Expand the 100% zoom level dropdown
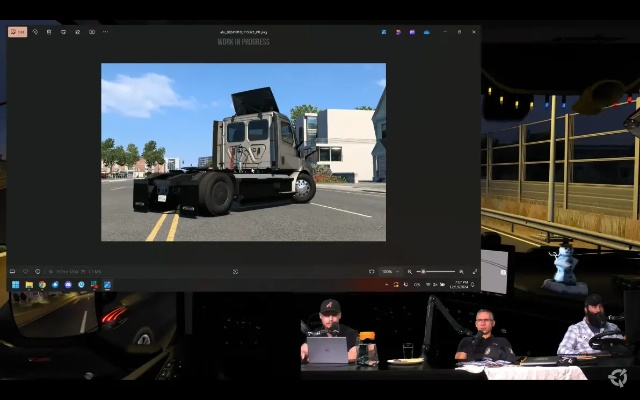Image resolution: width=640 pixels, height=400 pixels. [x=388, y=271]
